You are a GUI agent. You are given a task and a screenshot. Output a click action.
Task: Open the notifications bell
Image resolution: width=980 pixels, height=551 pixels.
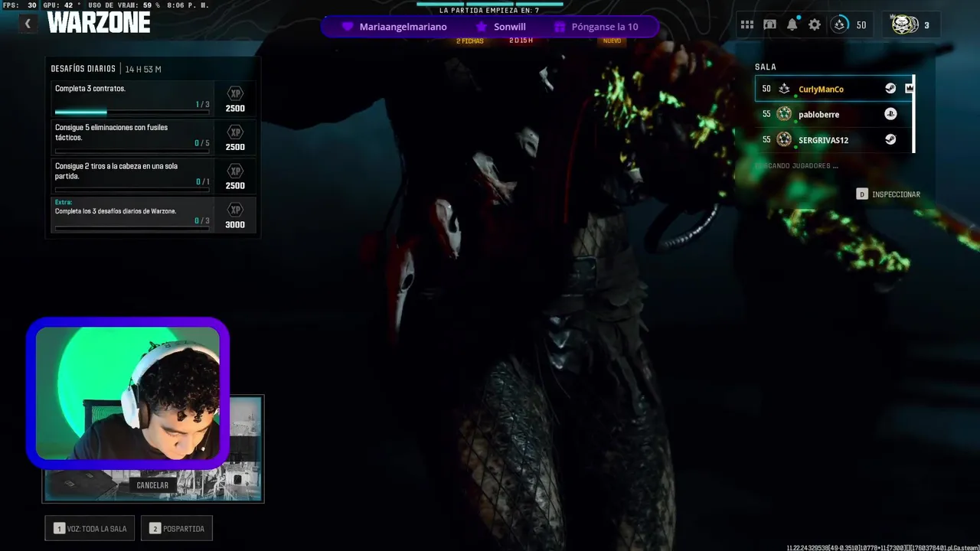[792, 24]
